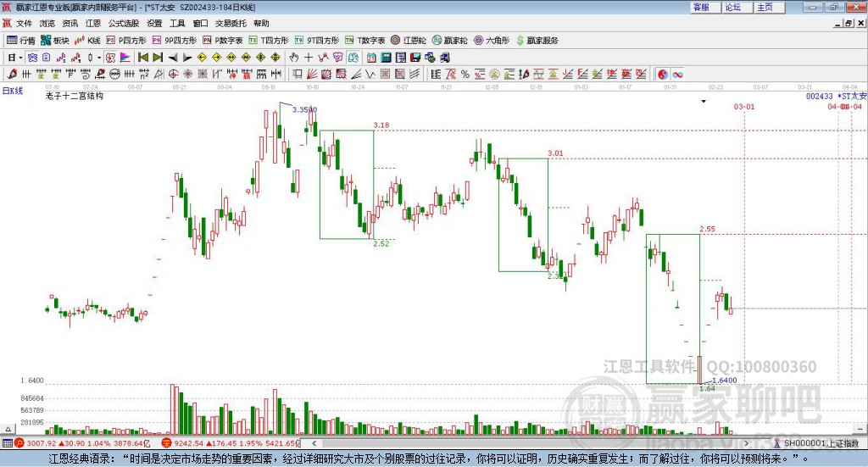Select the red pencil drawing tool
868x467 pixels.
pos(12,74)
